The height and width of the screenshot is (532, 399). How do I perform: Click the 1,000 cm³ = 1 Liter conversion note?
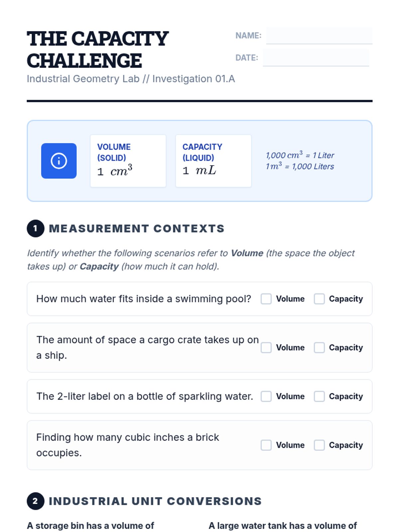click(300, 155)
